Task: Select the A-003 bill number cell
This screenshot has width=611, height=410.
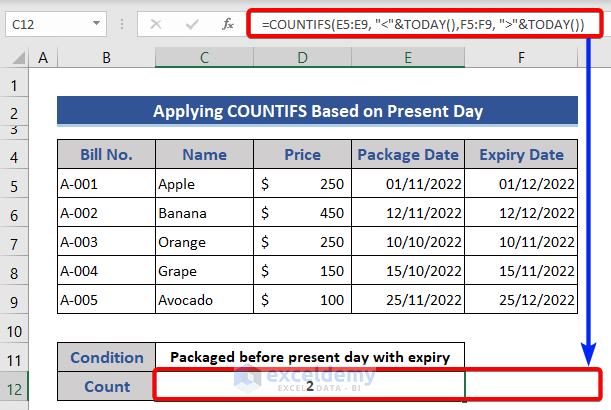Action: 106,242
